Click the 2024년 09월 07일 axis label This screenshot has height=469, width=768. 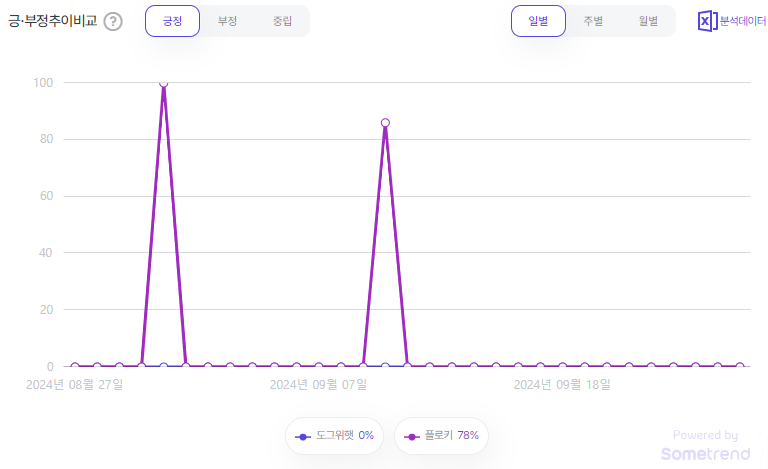click(x=318, y=385)
